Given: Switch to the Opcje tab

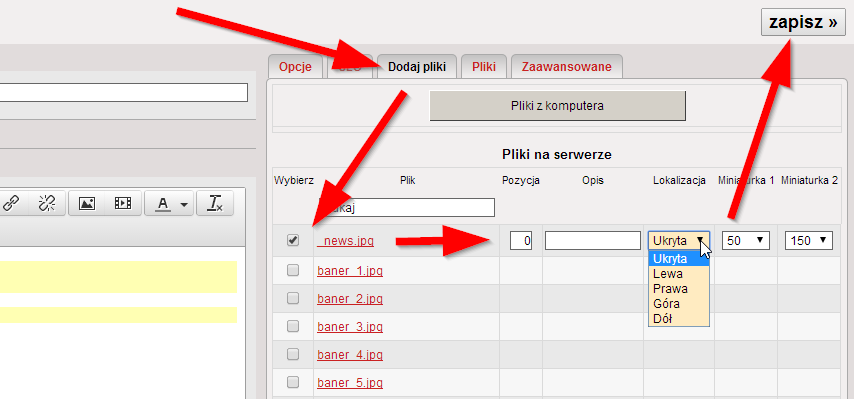Looking at the screenshot, I should click(295, 67).
